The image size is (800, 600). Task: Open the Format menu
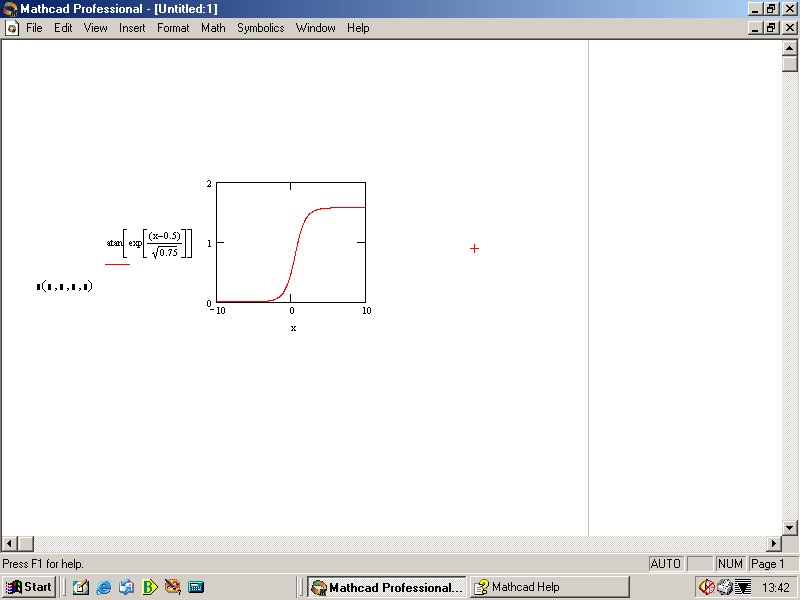click(x=173, y=28)
